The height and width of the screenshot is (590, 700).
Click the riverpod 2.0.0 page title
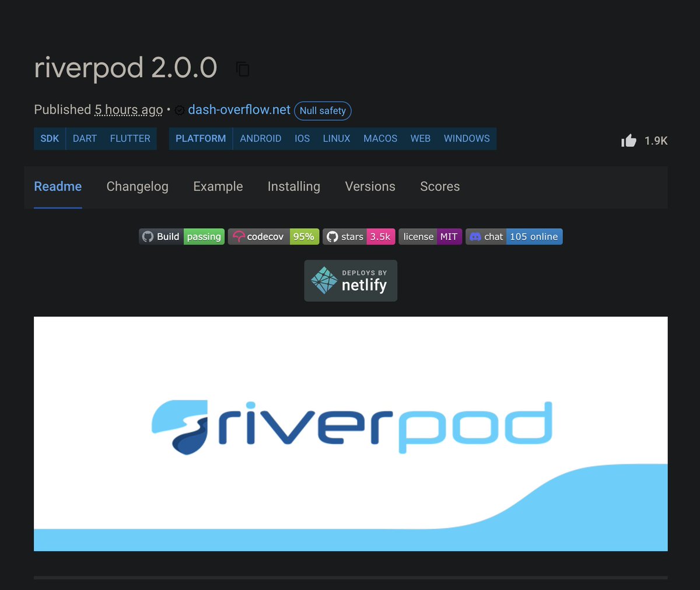(x=126, y=68)
